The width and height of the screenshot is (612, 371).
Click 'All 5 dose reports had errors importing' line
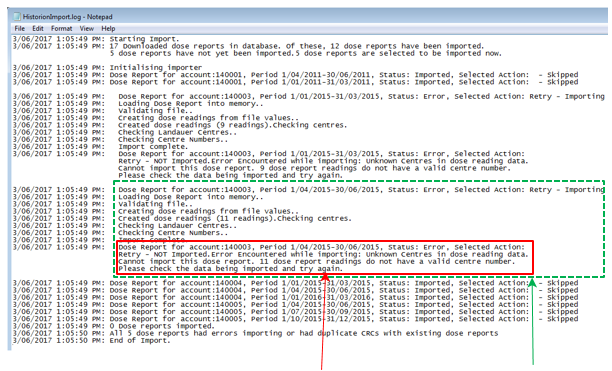click(x=255, y=334)
